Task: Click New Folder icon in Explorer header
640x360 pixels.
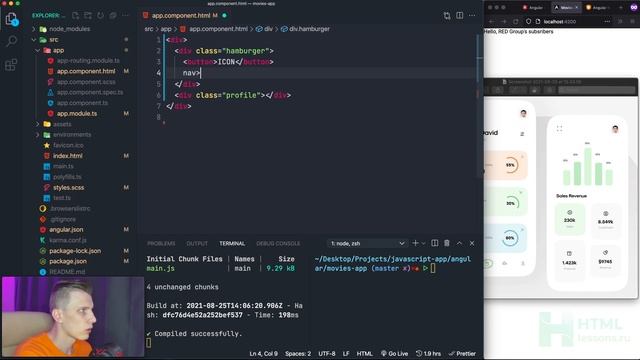Action: point(88,16)
